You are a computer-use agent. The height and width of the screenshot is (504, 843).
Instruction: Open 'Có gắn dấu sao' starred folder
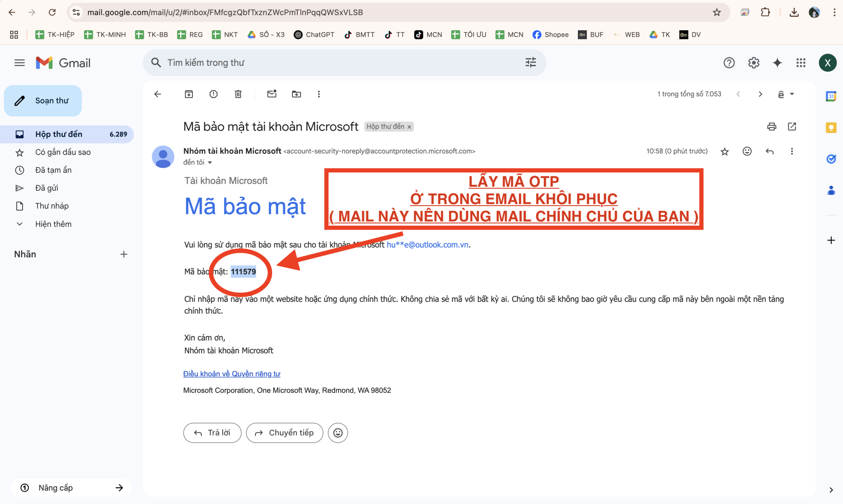pos(67,152)
